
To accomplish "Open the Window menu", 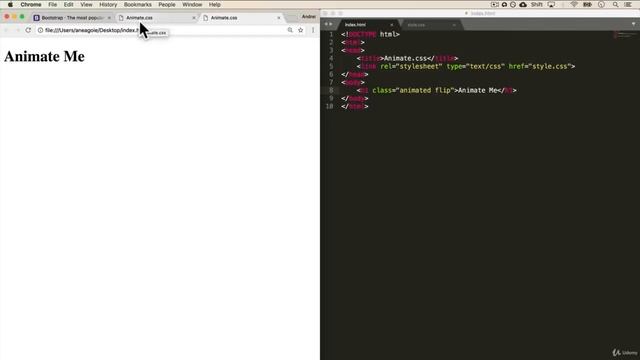I will click(192, 4).
